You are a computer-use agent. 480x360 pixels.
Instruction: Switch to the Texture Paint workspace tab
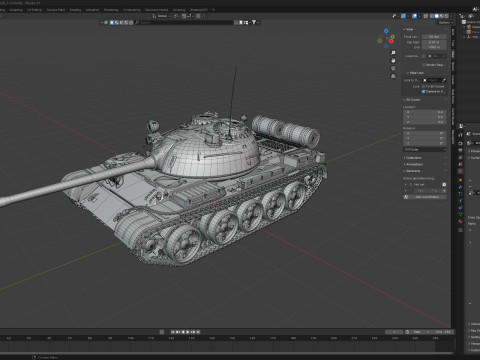[56, 10]
